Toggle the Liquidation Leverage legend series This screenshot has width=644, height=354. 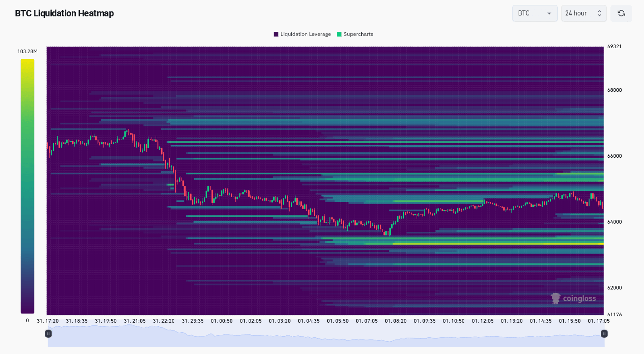coord(305,34)
